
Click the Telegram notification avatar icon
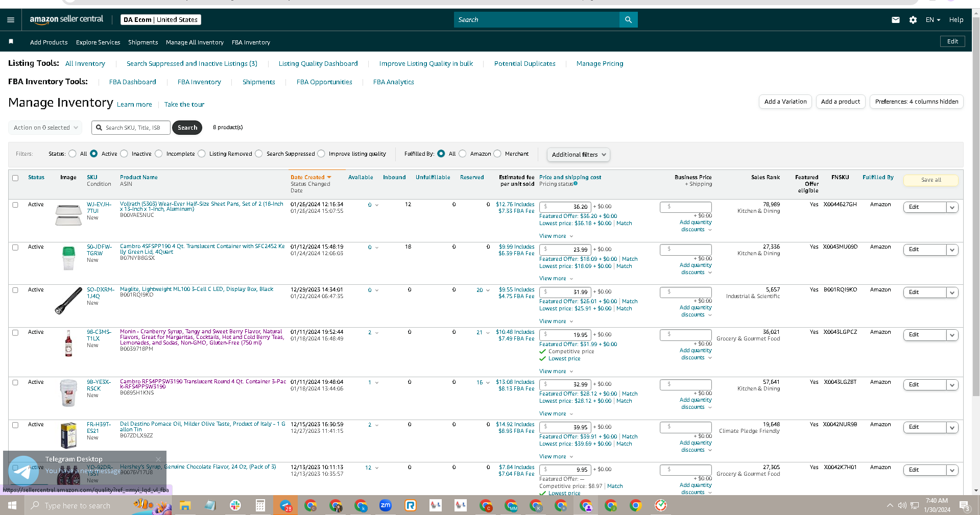23,471
